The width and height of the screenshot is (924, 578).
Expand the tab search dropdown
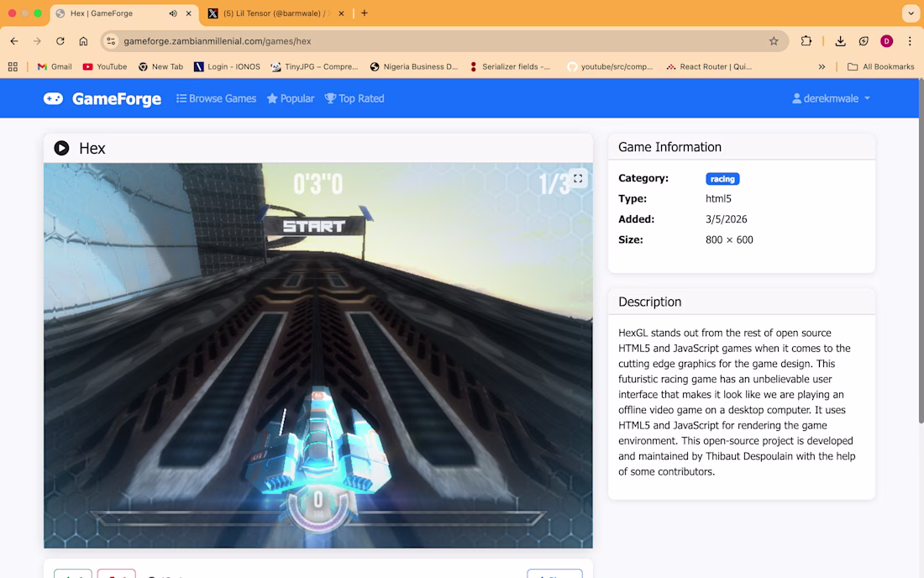pos(911,13)
